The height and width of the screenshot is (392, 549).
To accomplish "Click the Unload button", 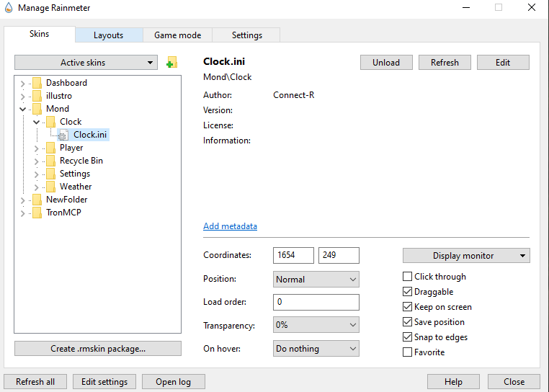I will [x=386, y=63].
